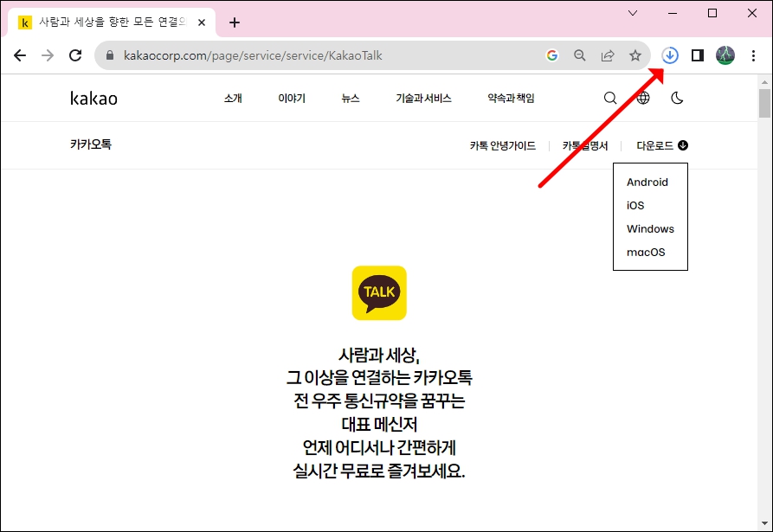Open the 카톡 설명서 link
773x532 pixels.
(585, 144)
